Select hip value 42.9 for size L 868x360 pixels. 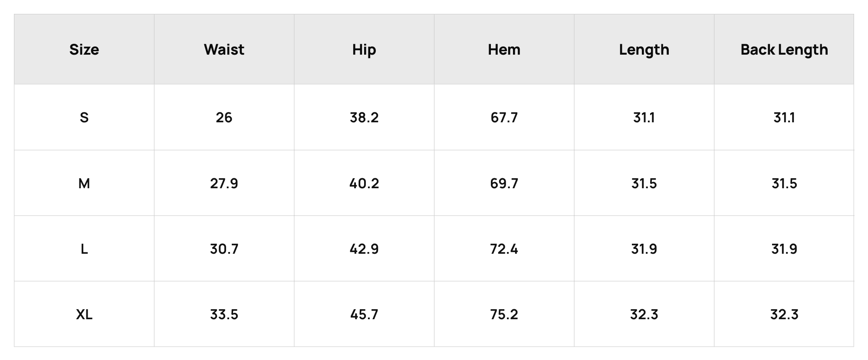[364, 249]
